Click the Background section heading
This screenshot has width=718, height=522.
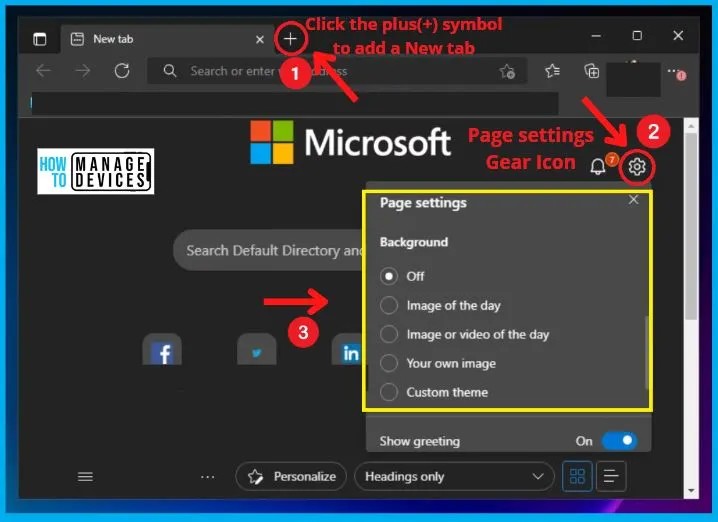(414, 242)
